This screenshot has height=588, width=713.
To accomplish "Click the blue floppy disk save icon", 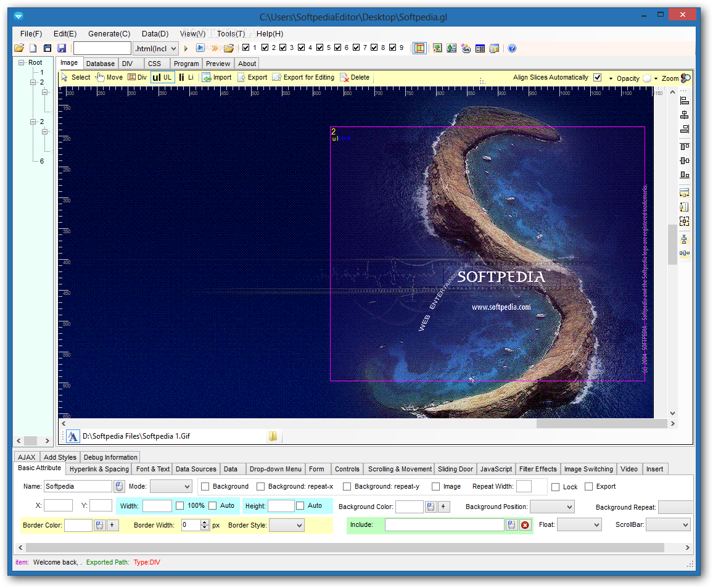I will pyautogui.click(x=62, y=48).
